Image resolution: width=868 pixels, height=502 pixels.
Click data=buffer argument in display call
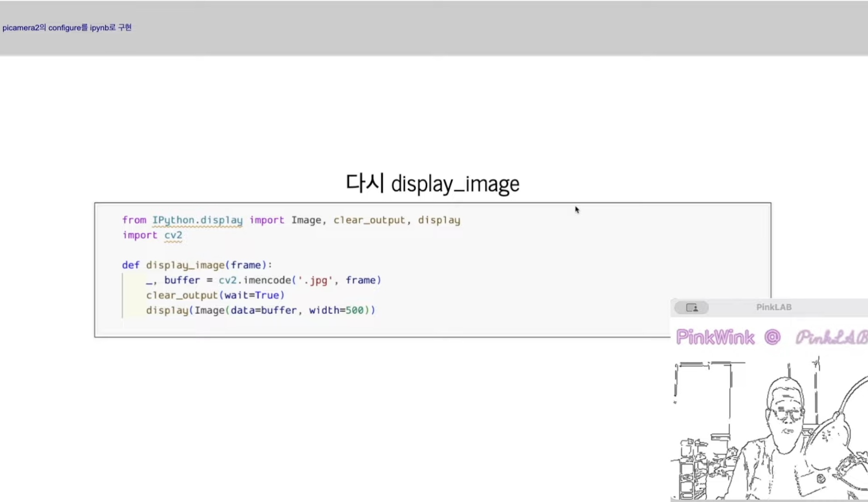pyautogui.click(x=263, y=310)
